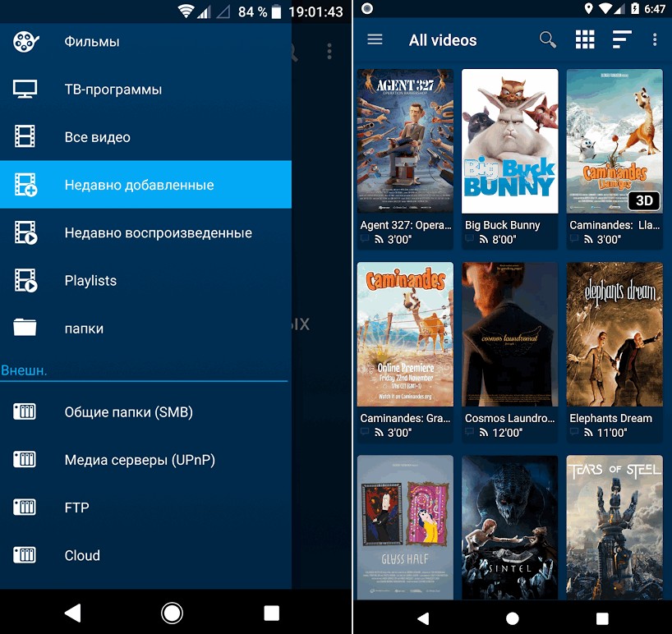Screen dimensions: 672x634
Task: Open Cosmos Laundromat poster
Action: [510, 334]
